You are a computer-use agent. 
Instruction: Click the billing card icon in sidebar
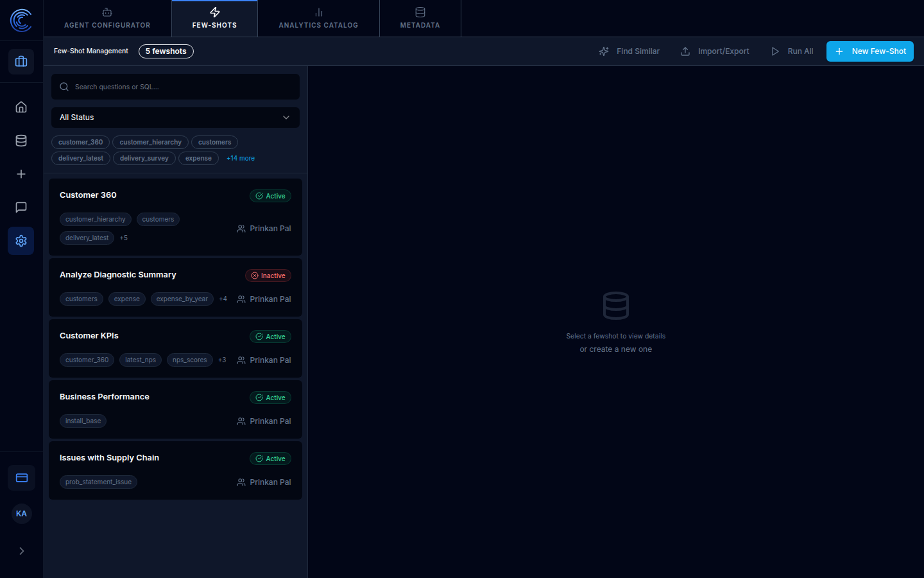click(21, 478)
